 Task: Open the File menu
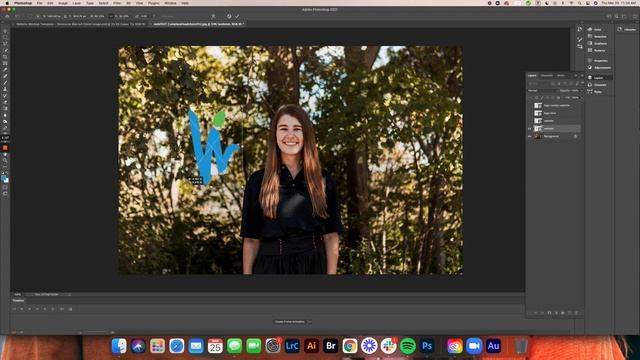(40, 3)
